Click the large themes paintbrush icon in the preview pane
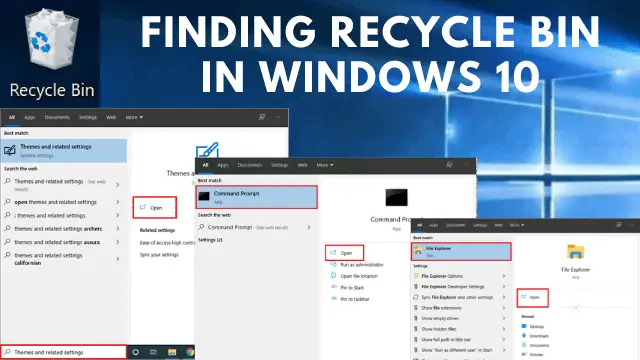 [x=207, y=150]
